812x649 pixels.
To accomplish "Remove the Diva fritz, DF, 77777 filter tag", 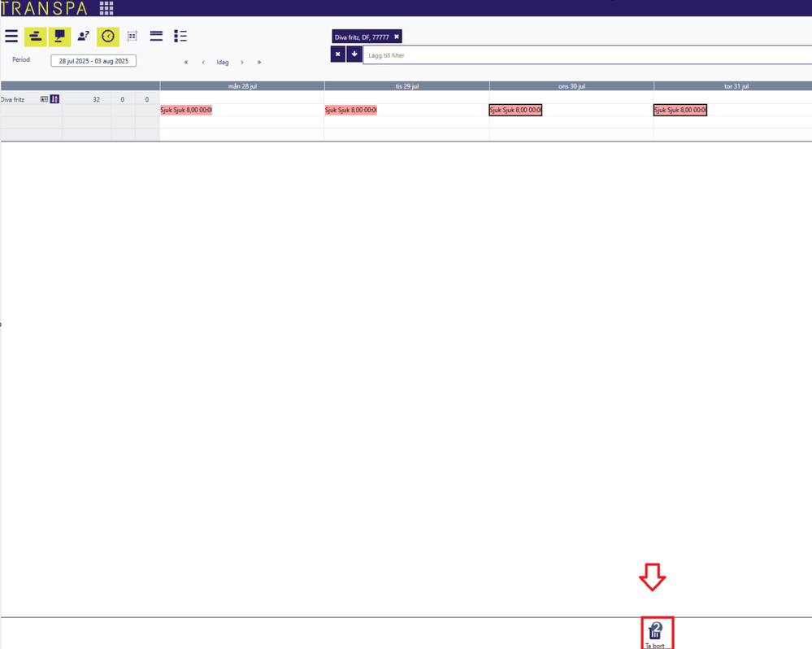I will [397, 37].
